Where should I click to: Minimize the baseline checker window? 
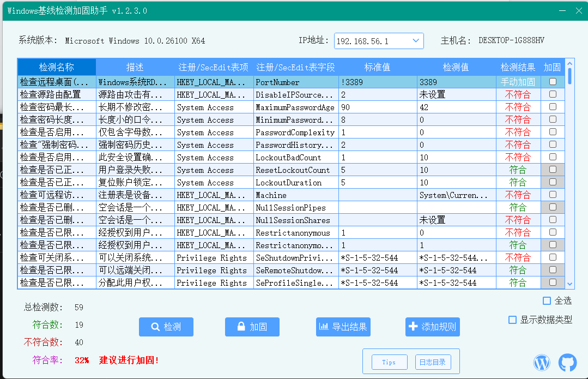pyautogui.click(x=562, y=10)
